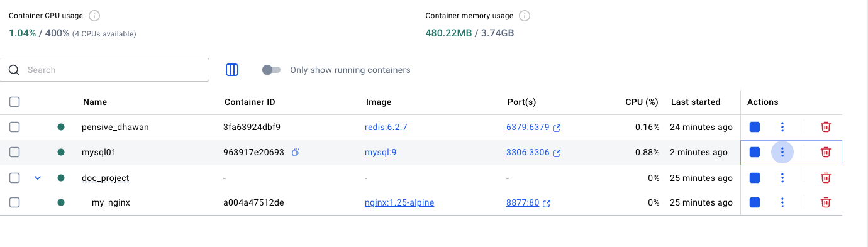Open the redis:6.2.7 image link
This screenshot has width=868, height=247.
point(386,127)
